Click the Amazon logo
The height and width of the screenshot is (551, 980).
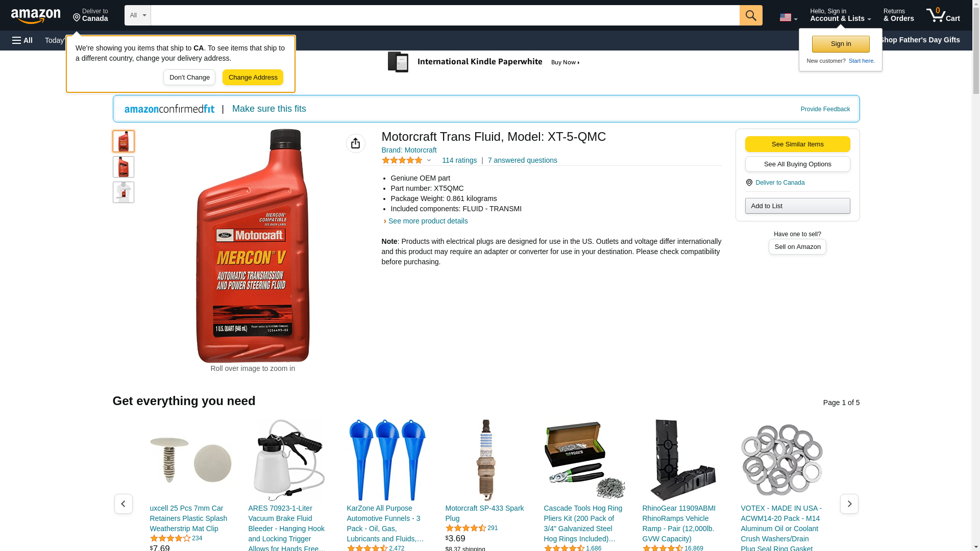click(x=36, y=16)
